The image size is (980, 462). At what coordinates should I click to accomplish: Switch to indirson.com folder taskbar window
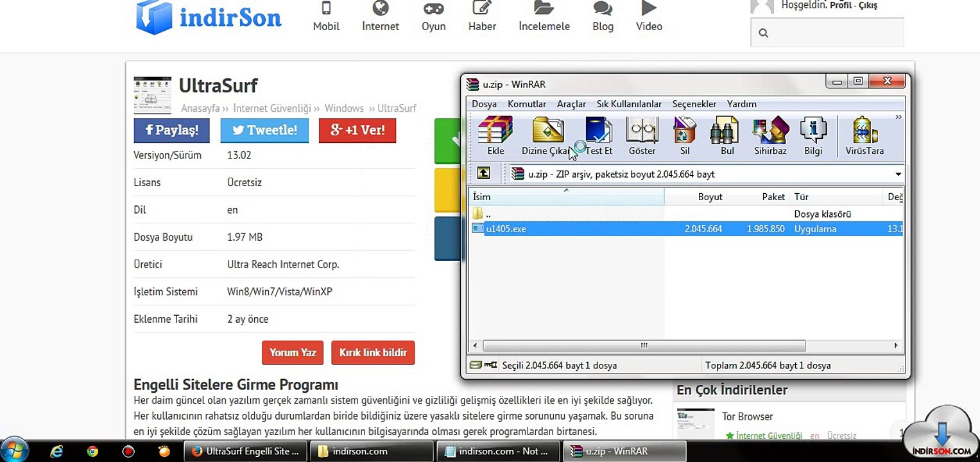[x=372, y=451]
